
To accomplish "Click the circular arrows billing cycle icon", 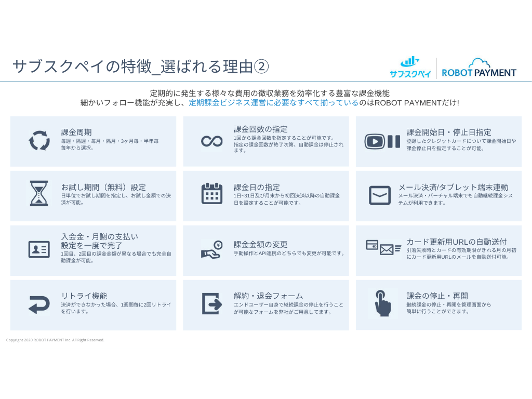I will tap(39, 141).
